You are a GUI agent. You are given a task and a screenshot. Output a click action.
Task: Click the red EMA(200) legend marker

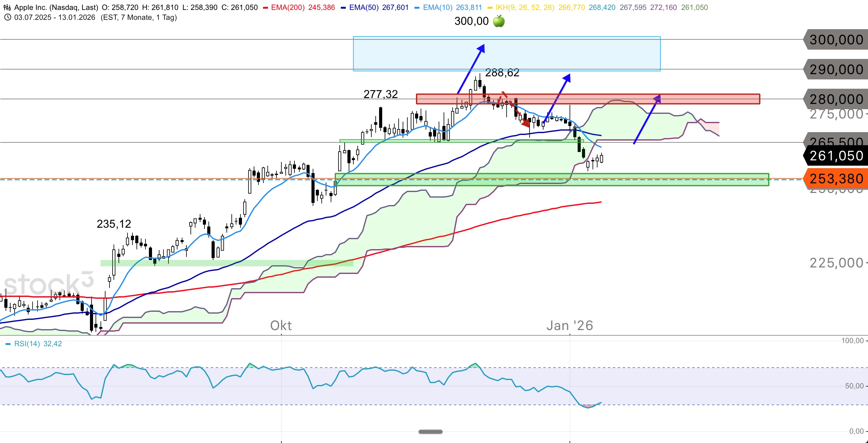[x=266, y=8]
